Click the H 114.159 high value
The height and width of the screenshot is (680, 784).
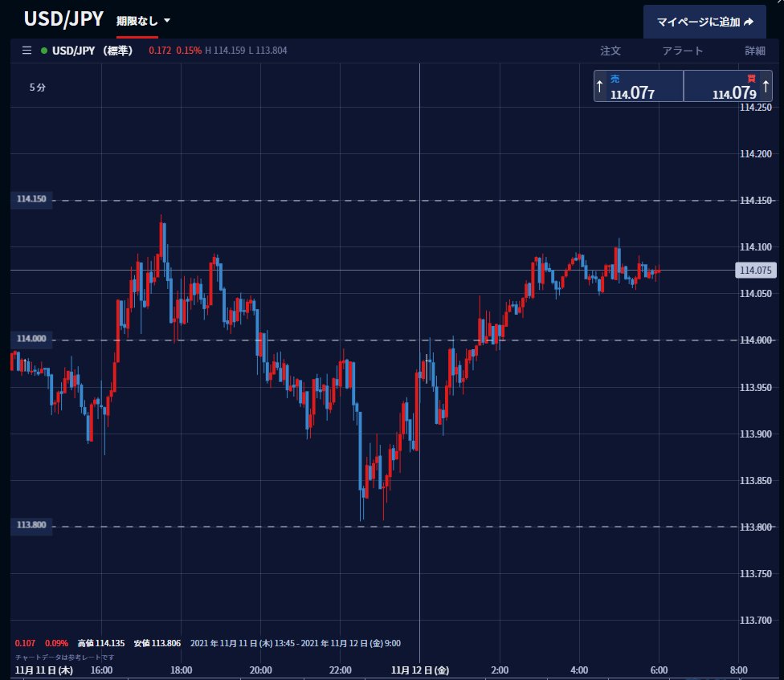tap(225, 51)
